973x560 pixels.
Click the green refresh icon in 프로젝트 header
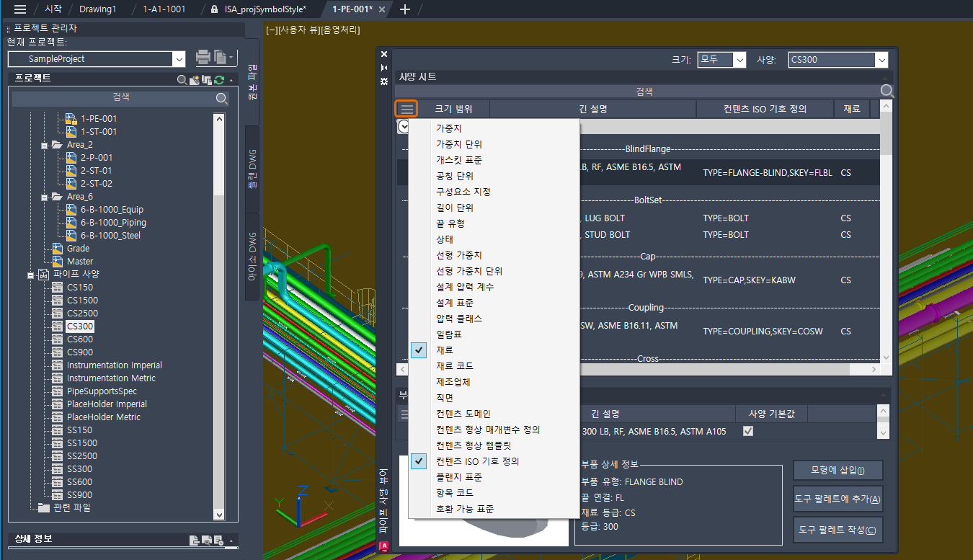tap(219, 79)
